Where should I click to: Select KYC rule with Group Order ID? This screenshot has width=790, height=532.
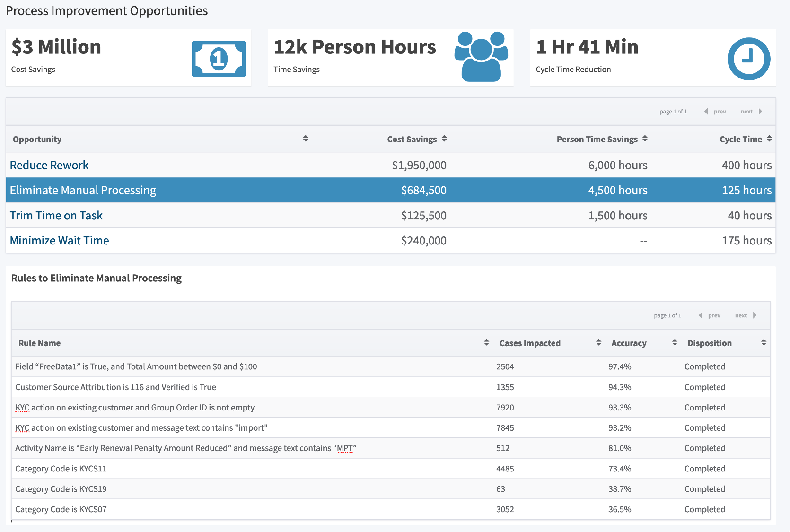pos(391,407)
